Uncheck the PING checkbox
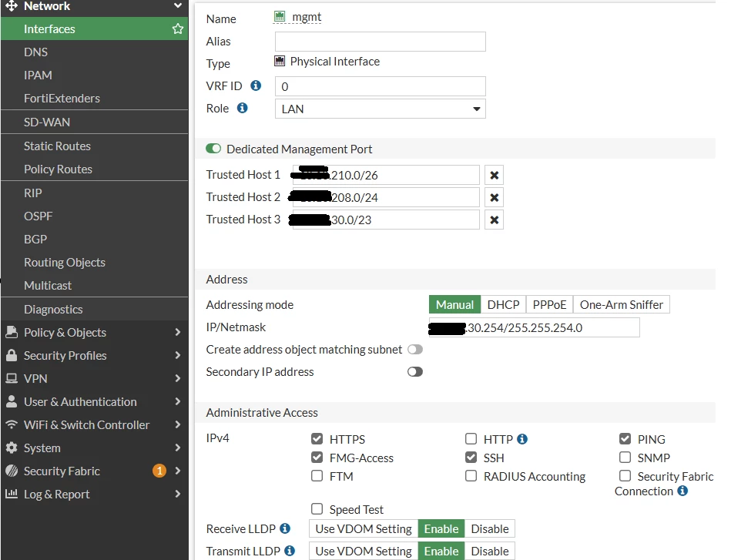The image size is (731, 560). tap(625, 439)
